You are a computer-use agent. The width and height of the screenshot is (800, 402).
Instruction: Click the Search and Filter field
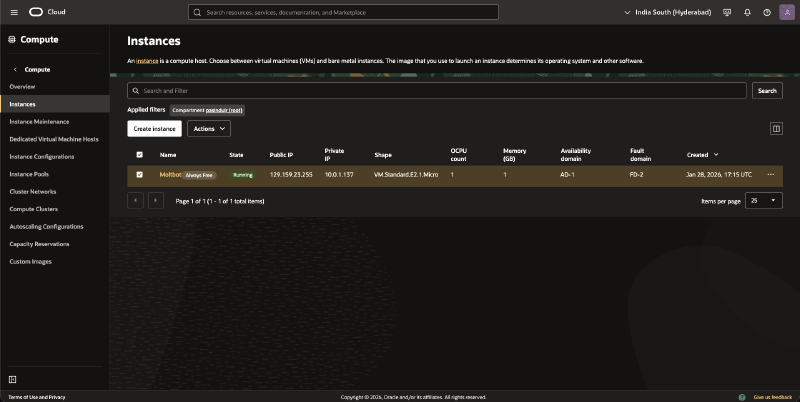coord(440,91)
